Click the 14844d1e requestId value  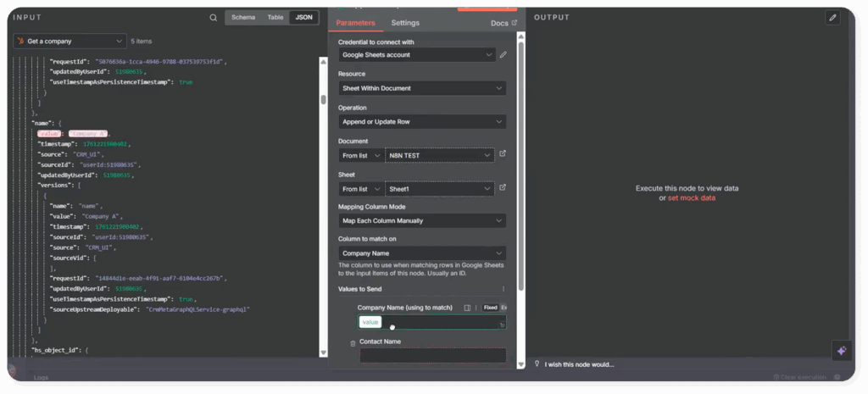point(159,279)
